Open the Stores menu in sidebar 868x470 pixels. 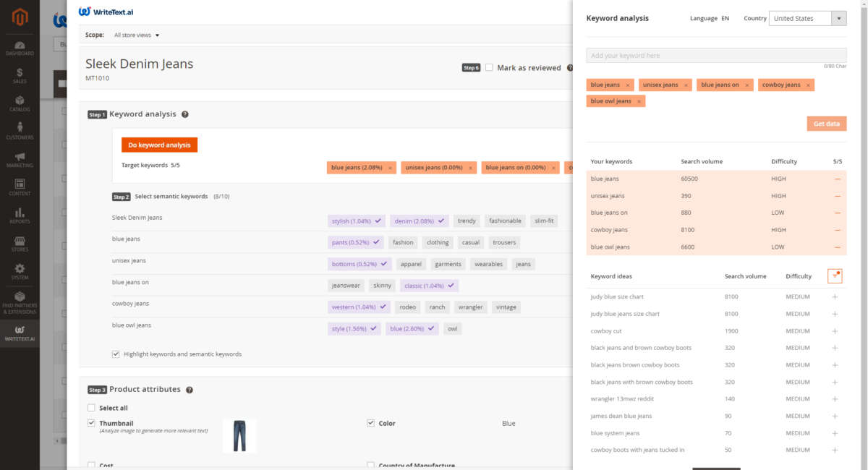(x=20, y=244)
